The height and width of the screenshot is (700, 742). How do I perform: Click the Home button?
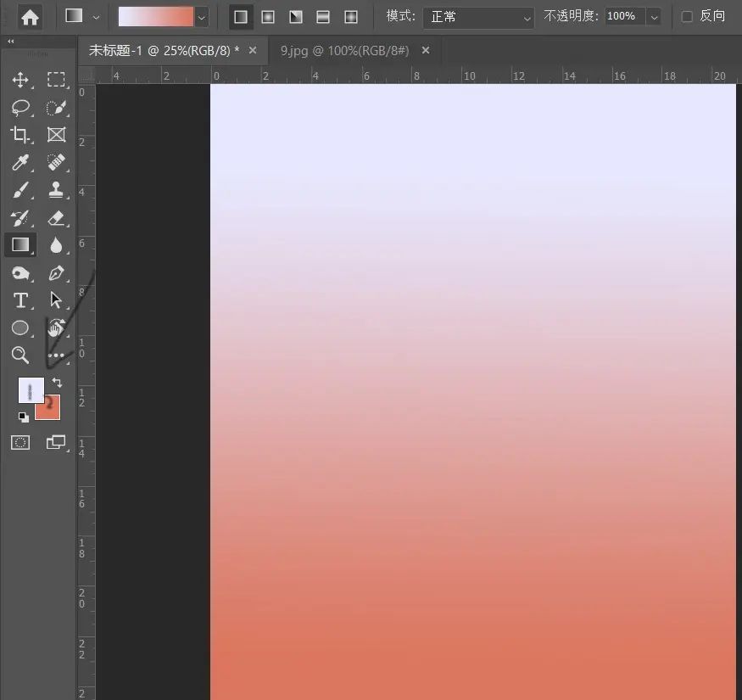tap(30, 17)
